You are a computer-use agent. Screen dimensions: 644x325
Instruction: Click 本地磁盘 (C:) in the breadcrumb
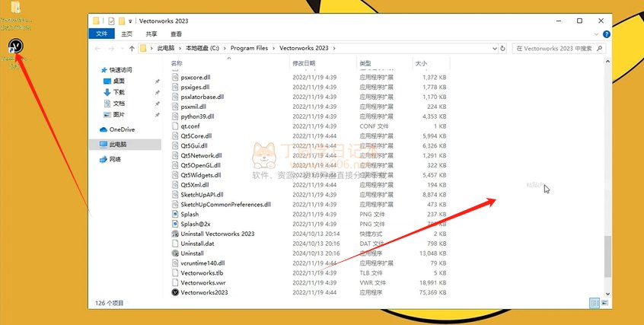click(202, 48)
